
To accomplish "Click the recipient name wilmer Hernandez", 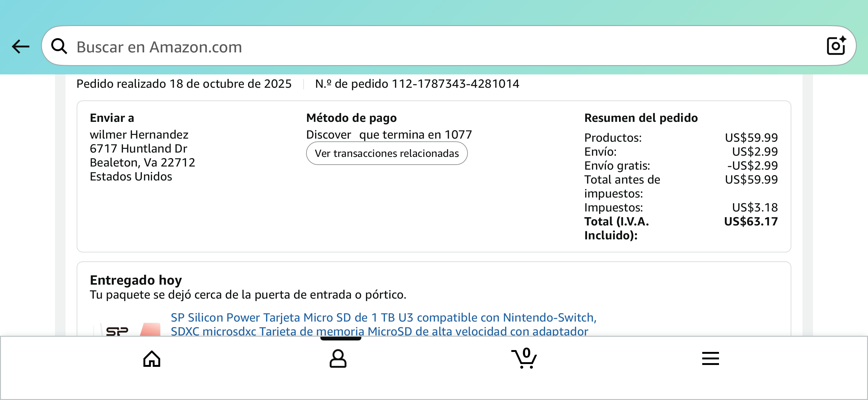I will coord(139,135).
